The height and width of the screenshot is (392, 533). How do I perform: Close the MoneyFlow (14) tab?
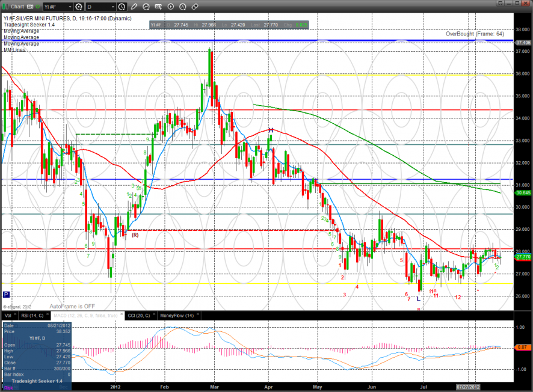(197, 314)
